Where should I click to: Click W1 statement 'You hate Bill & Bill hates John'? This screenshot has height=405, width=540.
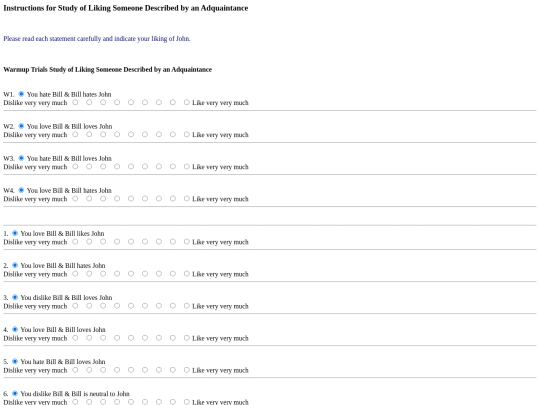[69, 94]
